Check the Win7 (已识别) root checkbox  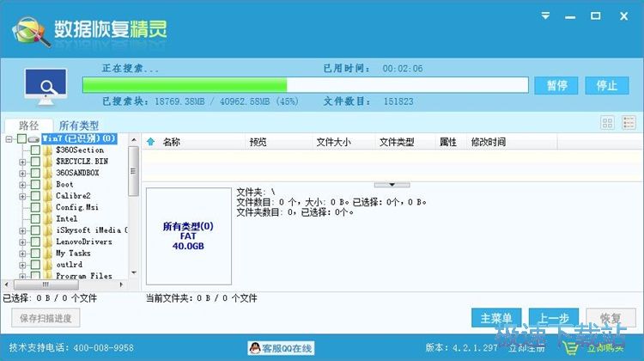[21, 139]
